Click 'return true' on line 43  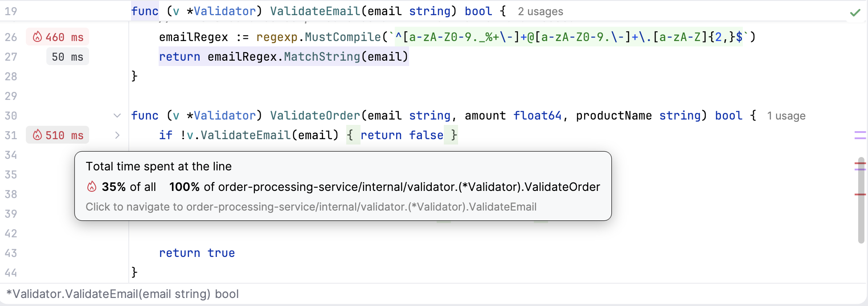click(x=197, y=253)
